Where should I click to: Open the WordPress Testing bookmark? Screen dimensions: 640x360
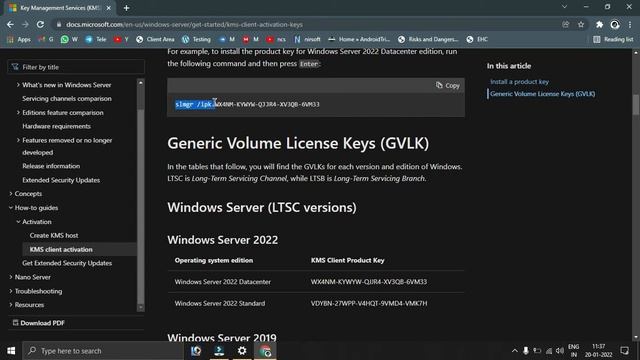coord(196,39)
